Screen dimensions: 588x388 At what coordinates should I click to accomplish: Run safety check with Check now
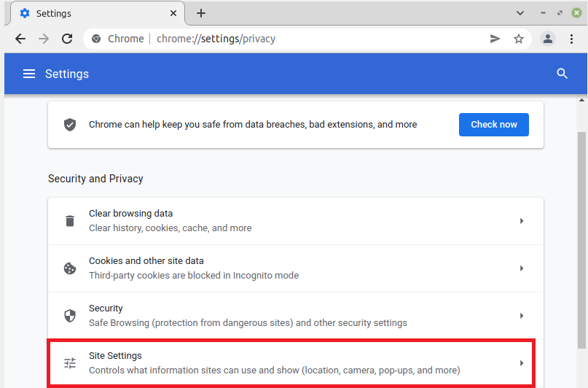click(494, 125)
